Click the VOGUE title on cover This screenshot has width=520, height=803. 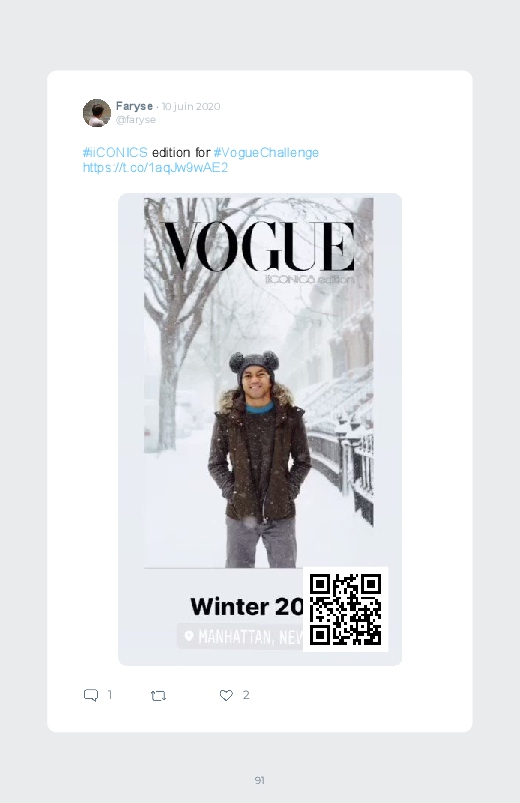(x=258, y=247)
